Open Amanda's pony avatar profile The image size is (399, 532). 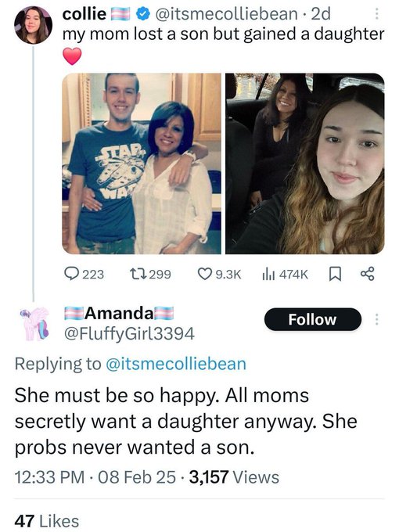click(x=34, y=323)
